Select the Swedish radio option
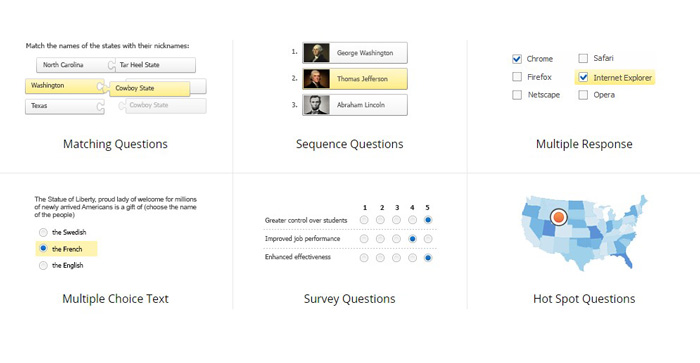 [x=43, y=232]
